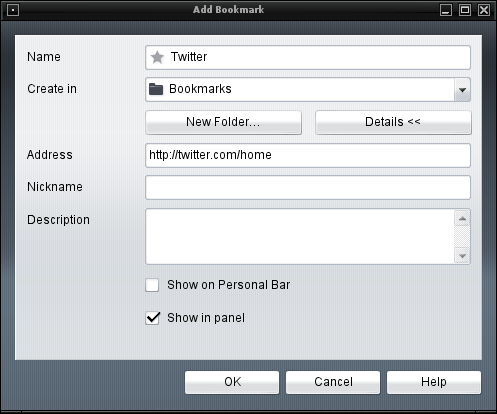Click the Show in panel label
This screenshot has height=414, width=497.
206,318
